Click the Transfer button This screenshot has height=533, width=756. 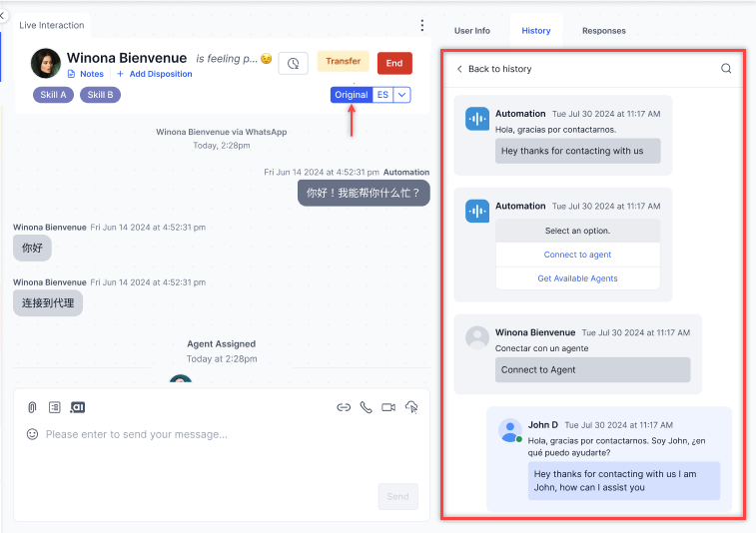(x=343, y=62)
